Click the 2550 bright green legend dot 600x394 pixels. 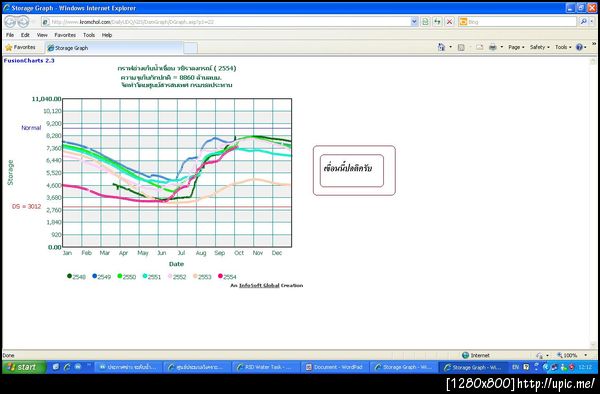pos(120,276)
